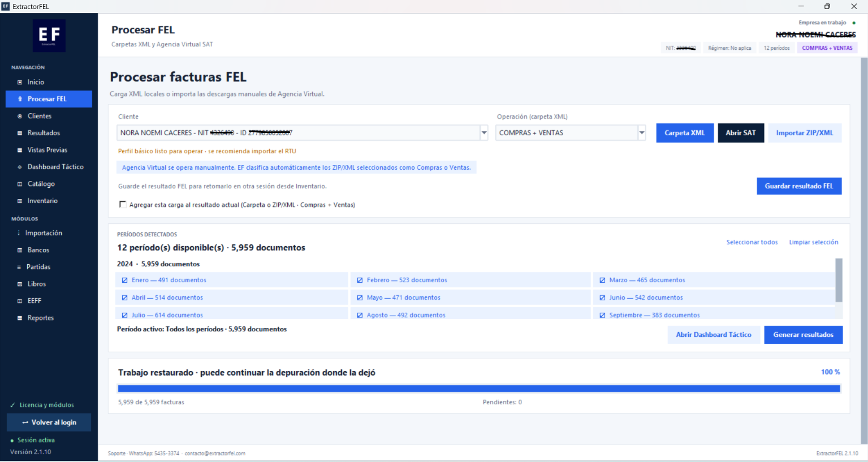Open the Importación module icon

(x=19, y=233)
